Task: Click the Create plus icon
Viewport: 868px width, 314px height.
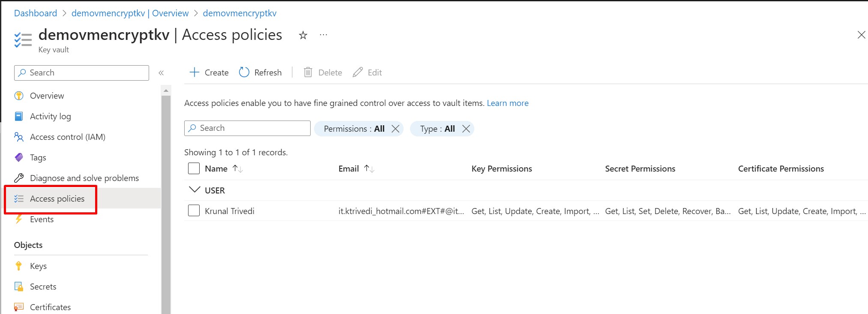Action: [x=195, y=72]
